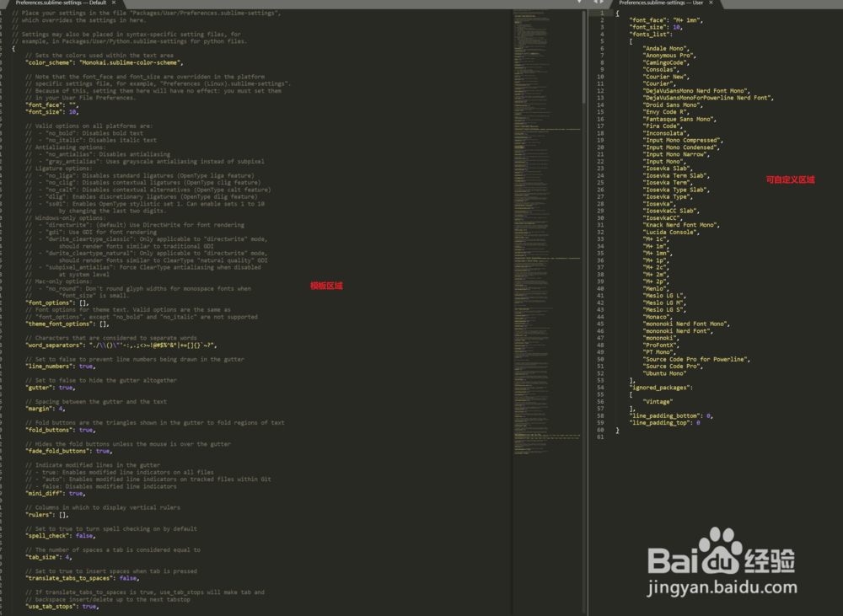Click the "gutter": true line
843x616 pixels.
[x=50, y=388]
